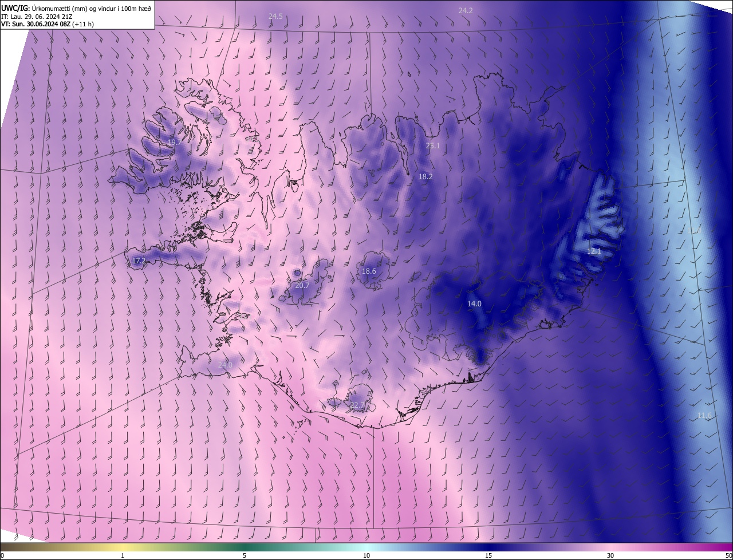Click the 14.0 value label on the map
733x560 pixels.
(x=474, y=303)
